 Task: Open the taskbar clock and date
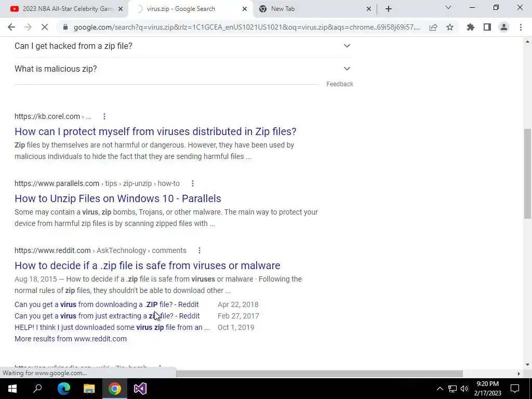(487, 389)
